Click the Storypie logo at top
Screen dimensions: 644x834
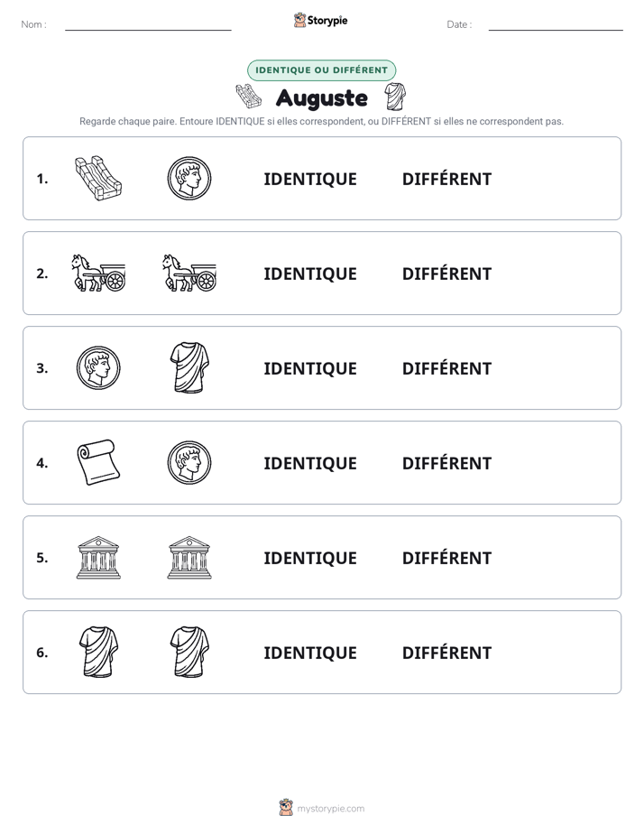[x=321, y=20]
